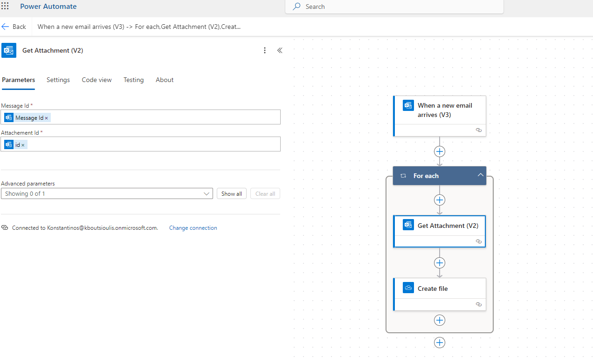This screenshot has width=593, height=364.
Task: Add new step below For each loop
Action: click(x=440, y=343)
